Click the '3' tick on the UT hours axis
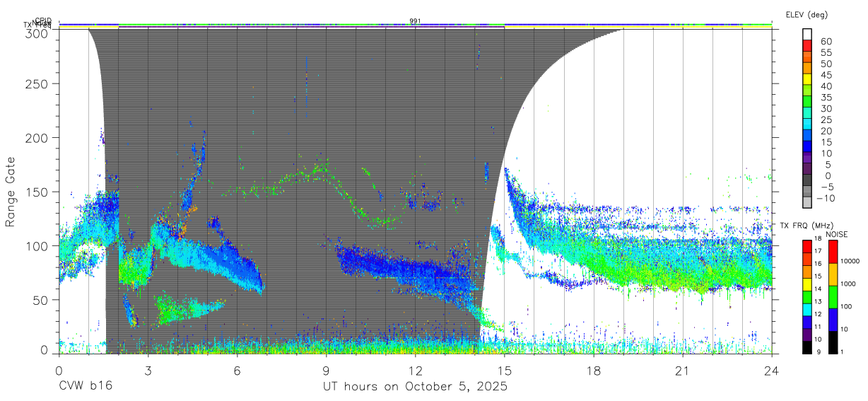This screenshot has width=868, height=401. 148,371
